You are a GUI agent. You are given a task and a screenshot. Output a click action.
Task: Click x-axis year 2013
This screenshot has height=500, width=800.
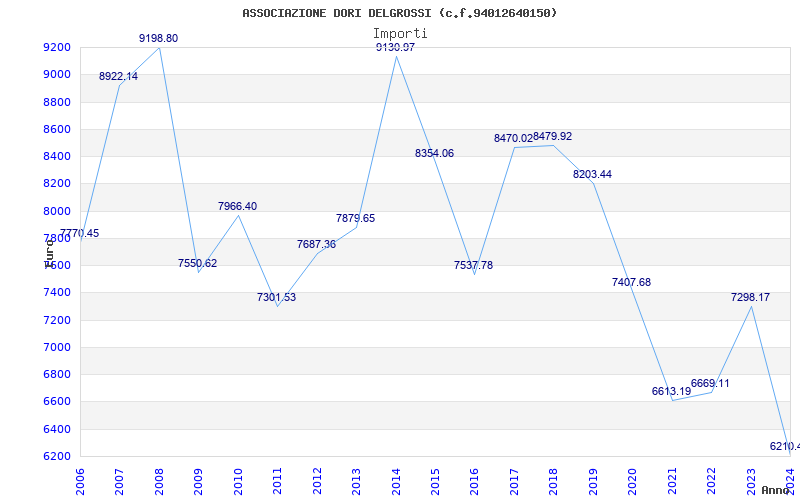coord(357,482)
